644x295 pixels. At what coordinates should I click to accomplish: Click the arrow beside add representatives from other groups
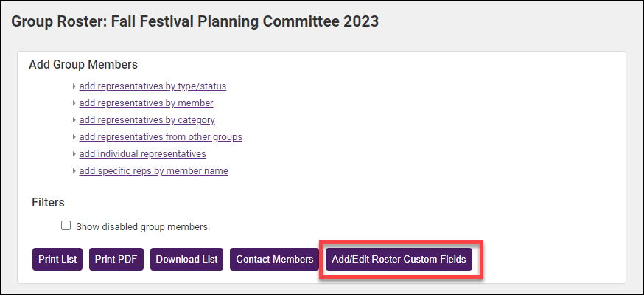pyautogui.click(x=74, y=137)
